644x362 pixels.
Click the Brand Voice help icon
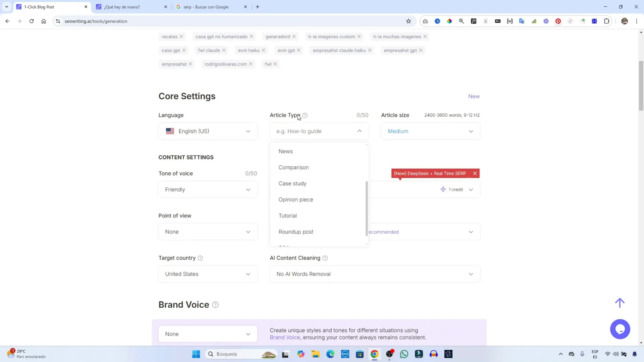[x=215, y=305]
